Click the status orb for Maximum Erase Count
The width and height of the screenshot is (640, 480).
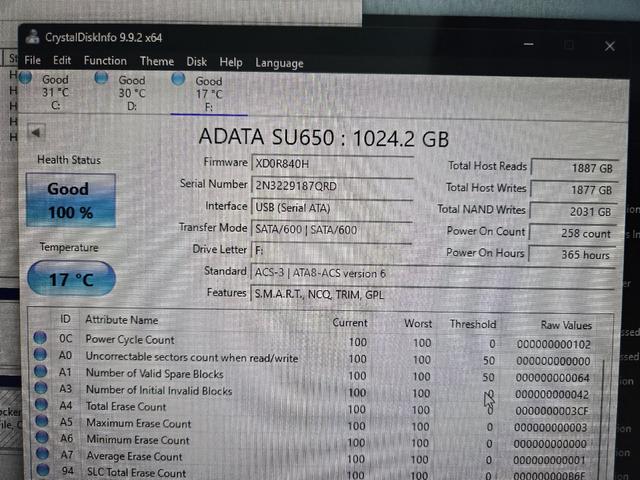(42, 421)
